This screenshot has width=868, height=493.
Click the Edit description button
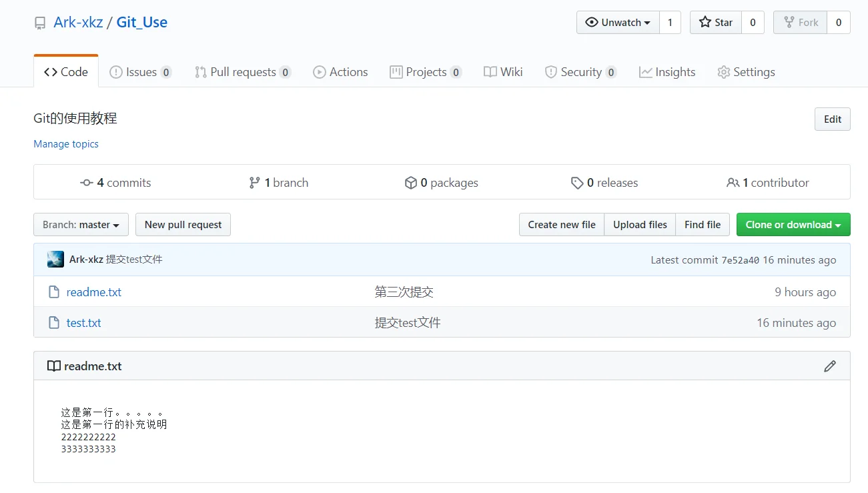[x=833, y=119]
